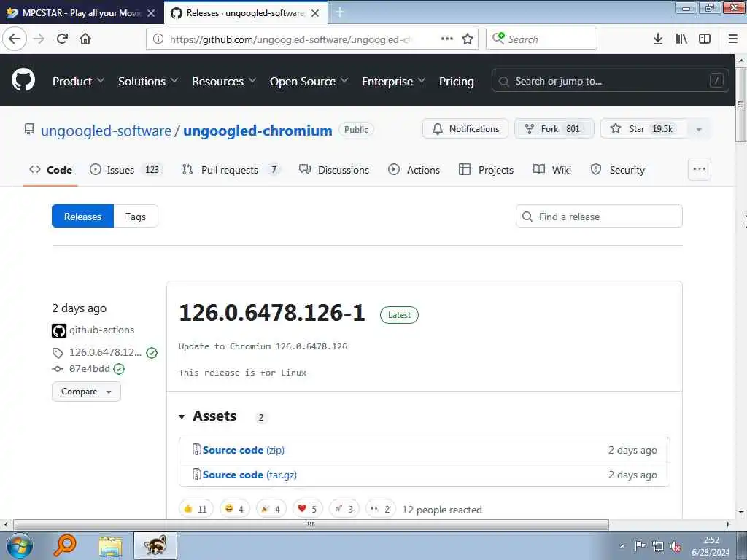Image resolution: width=747 pixels, height=560 pixels.
Task: Switch to the Tags view
Action: (x=136, y=216)
